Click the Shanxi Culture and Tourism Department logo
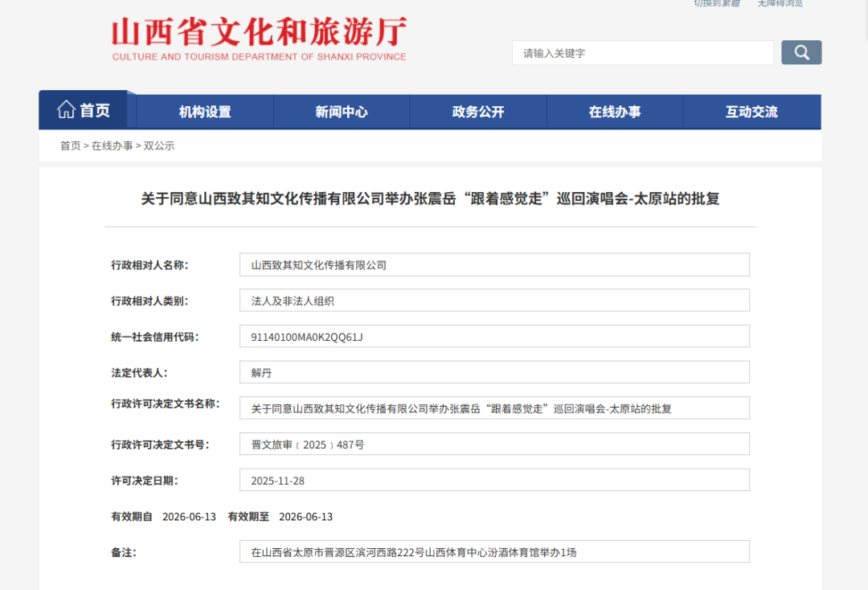The width and height of the screenshot is (868, 590). tap(257, 39)
